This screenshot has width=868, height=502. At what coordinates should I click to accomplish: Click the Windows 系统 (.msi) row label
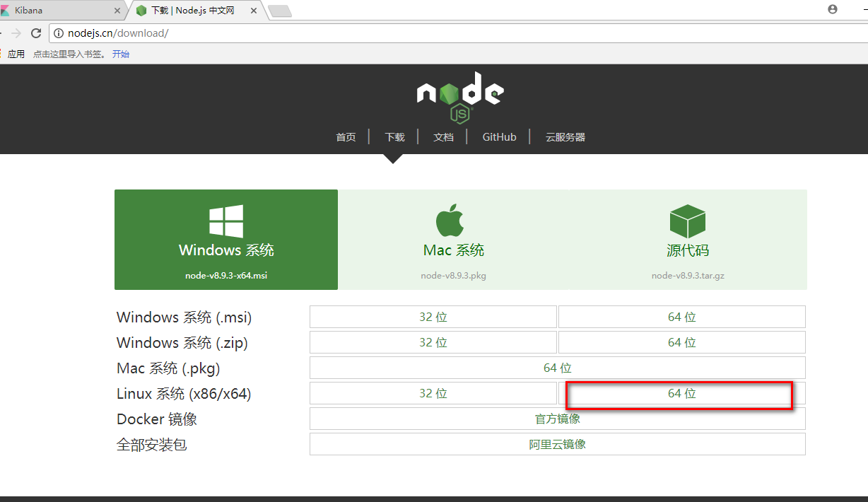[x=184, y=317]
